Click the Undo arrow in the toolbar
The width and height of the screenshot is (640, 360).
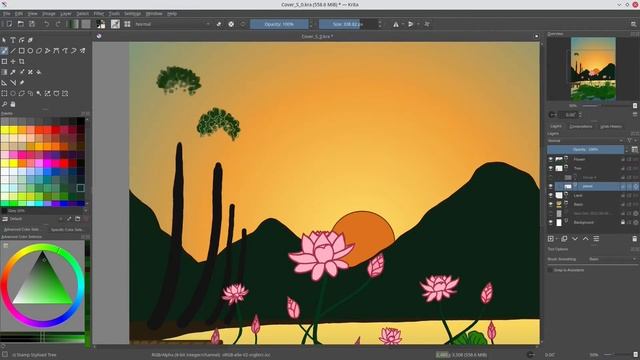(47, 24)
